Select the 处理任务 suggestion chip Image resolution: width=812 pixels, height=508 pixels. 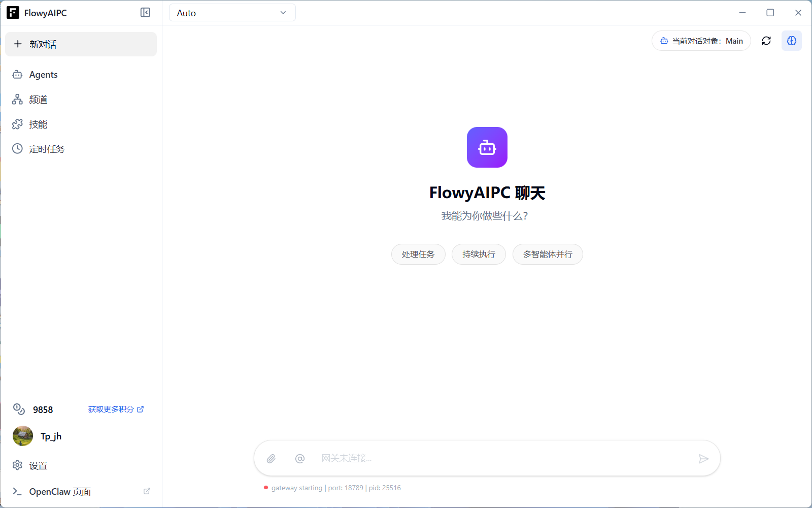point(418,254)
